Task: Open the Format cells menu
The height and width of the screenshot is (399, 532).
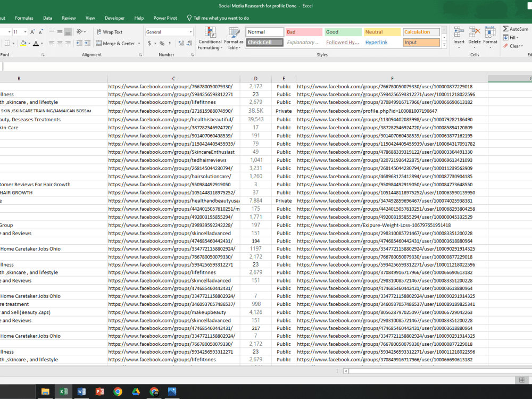Action: coord(490,37)
